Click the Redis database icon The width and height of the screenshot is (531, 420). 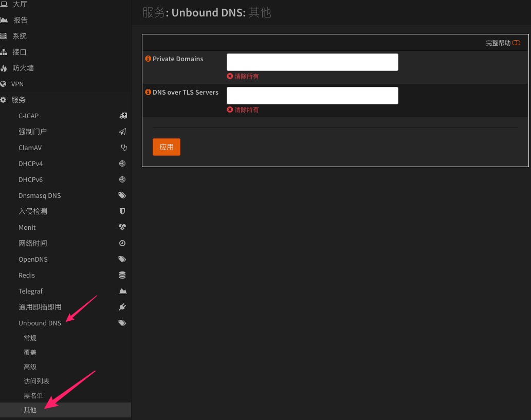(x=122, y=275)
